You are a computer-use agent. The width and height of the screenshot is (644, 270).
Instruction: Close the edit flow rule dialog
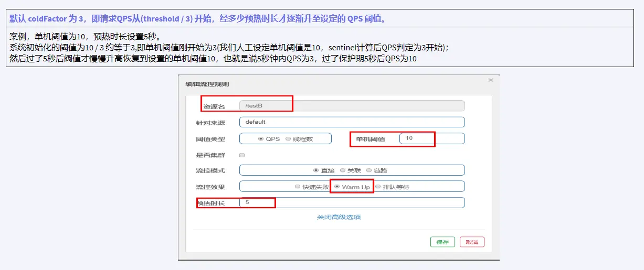click(x=490, y=80)
